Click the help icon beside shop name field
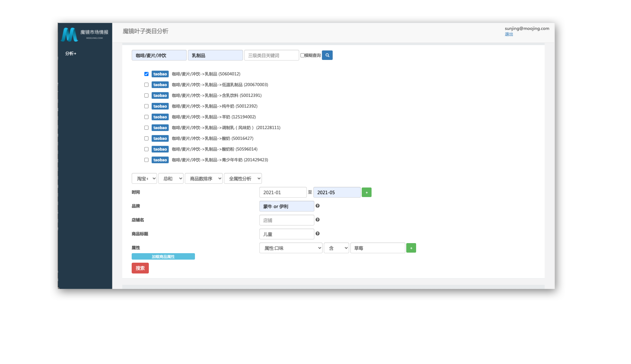The image size is (631, 364). click(317, 220)
